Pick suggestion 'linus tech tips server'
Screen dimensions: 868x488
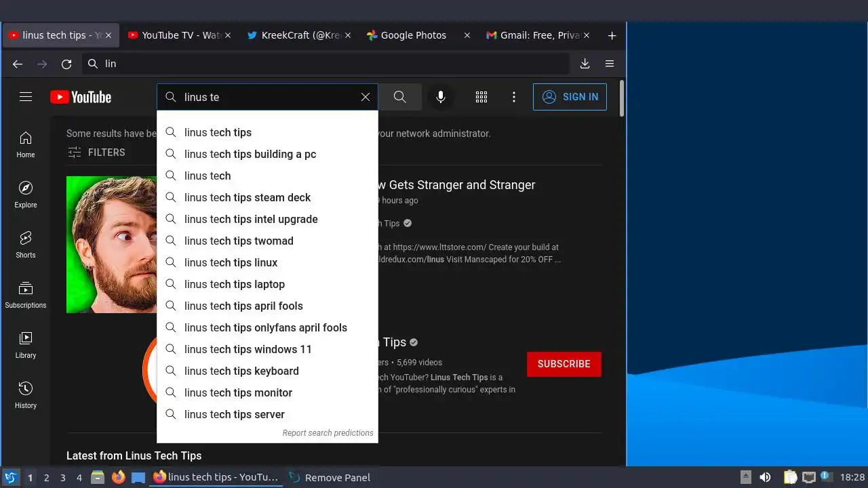point(267,414)
